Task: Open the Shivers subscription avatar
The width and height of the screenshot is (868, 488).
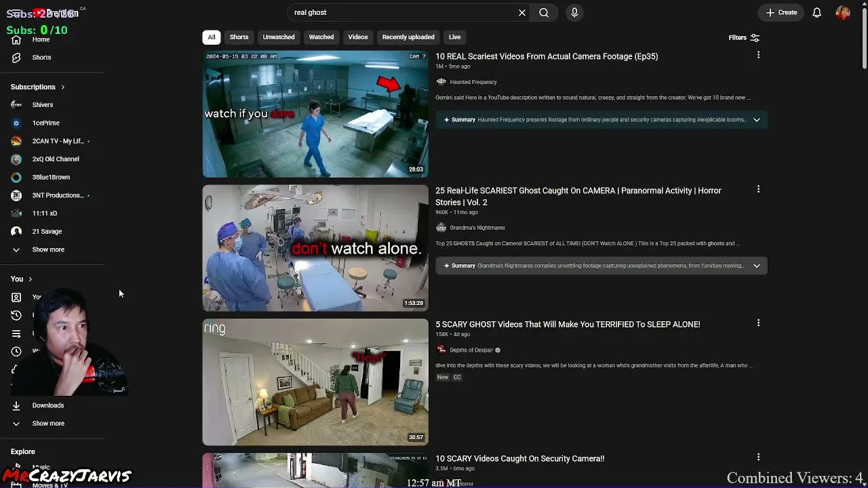Action: (x=16, y=105)
